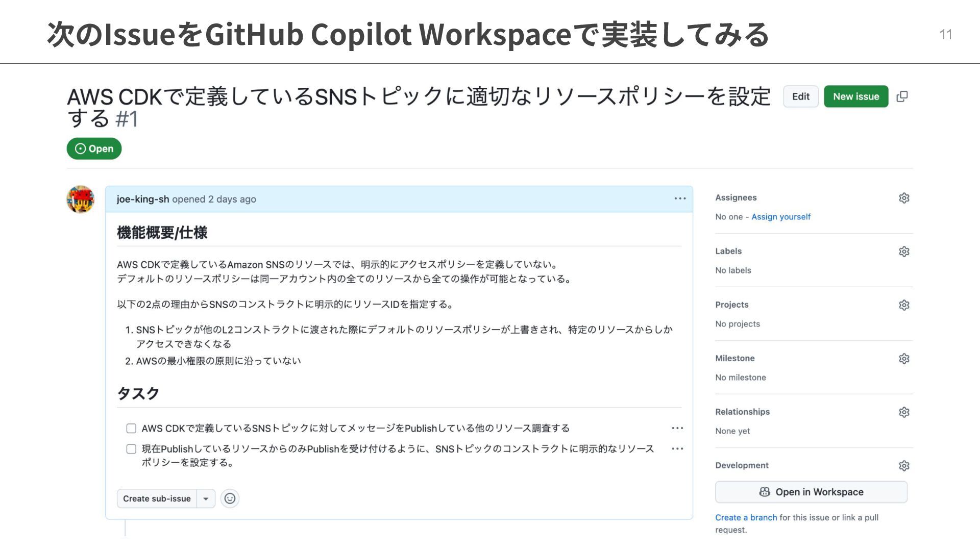Open options menu for second task item

(677, 448)
